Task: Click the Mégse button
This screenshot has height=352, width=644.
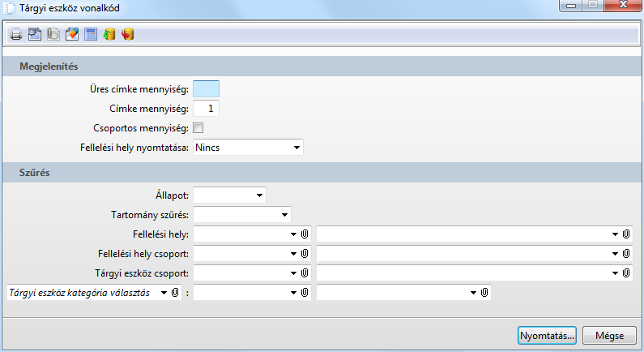Action: pos(609,336)
